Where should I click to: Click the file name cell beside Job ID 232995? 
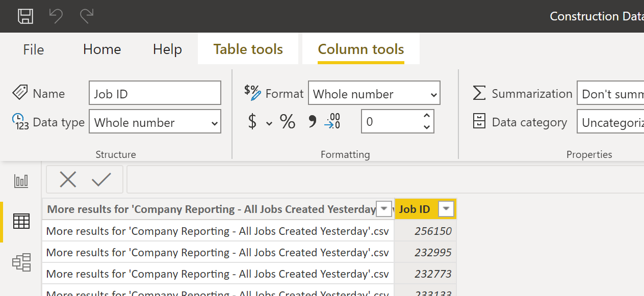coord(218,252)
